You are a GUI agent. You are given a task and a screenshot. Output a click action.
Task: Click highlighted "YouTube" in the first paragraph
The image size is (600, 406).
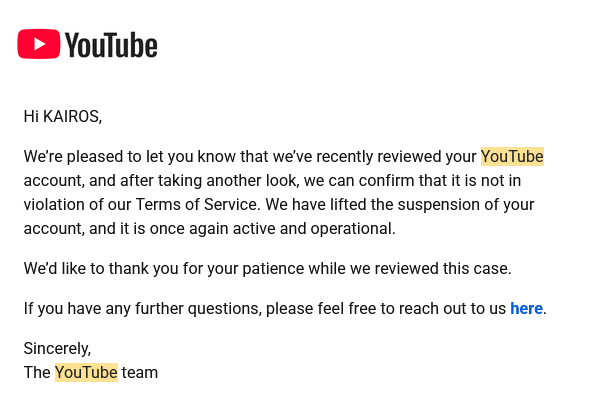click(x=512, y=156)
